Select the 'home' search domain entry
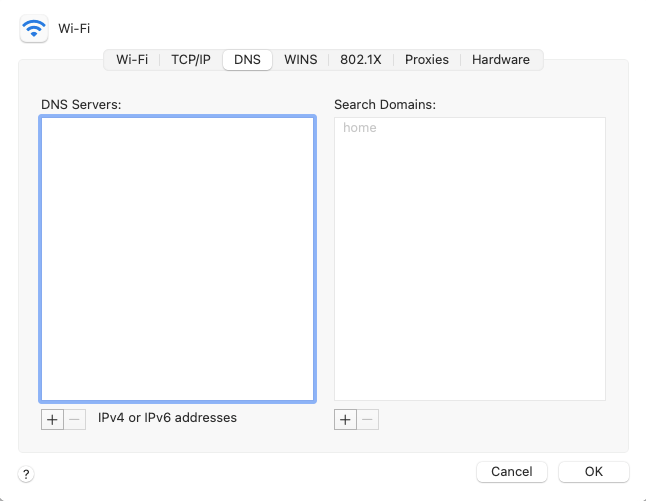The image size is (646, 501). (x=360, y=128)
